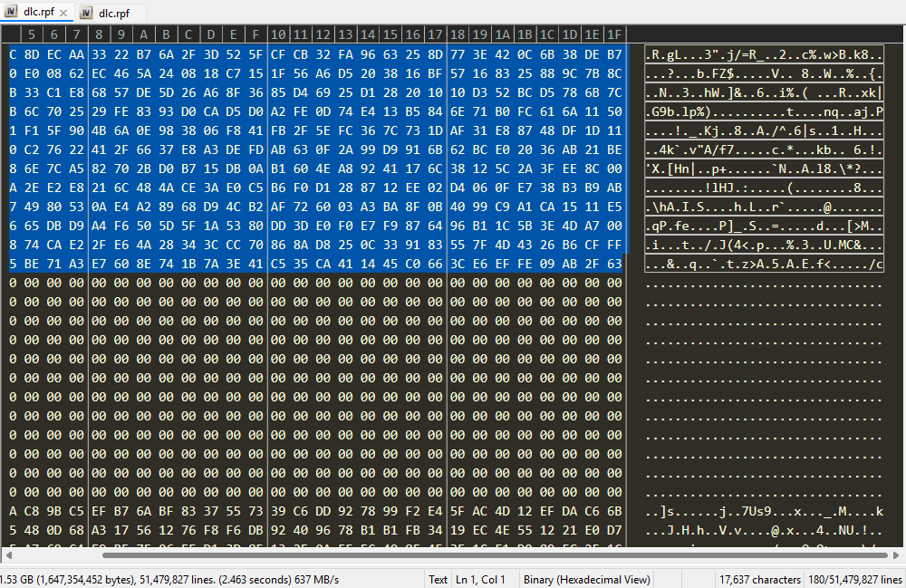The image size is (906, 588).
Task: Click the Ln 1, Col 1 position indicator
Action: tap(480, 579)
